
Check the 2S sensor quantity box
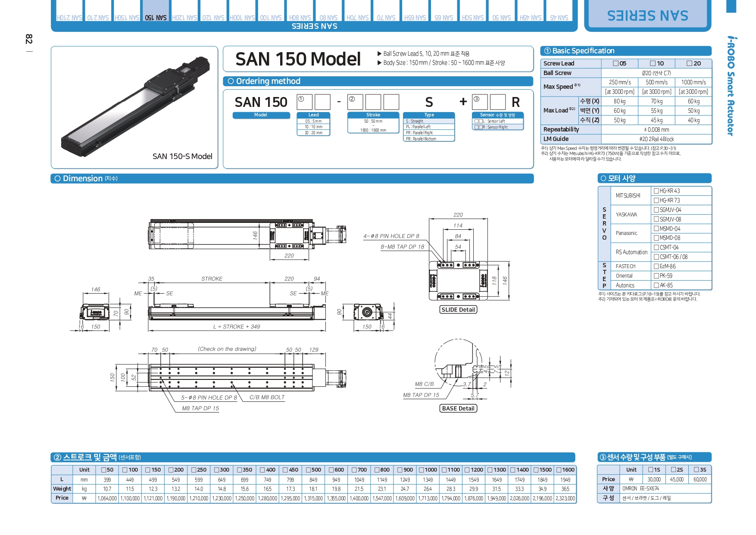674,469
